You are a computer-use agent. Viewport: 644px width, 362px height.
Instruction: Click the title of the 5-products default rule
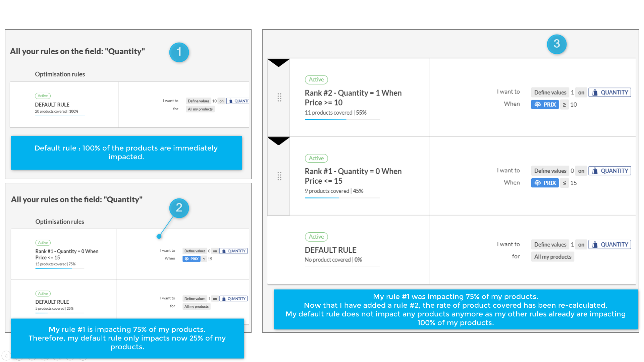[x=52, y=302]
